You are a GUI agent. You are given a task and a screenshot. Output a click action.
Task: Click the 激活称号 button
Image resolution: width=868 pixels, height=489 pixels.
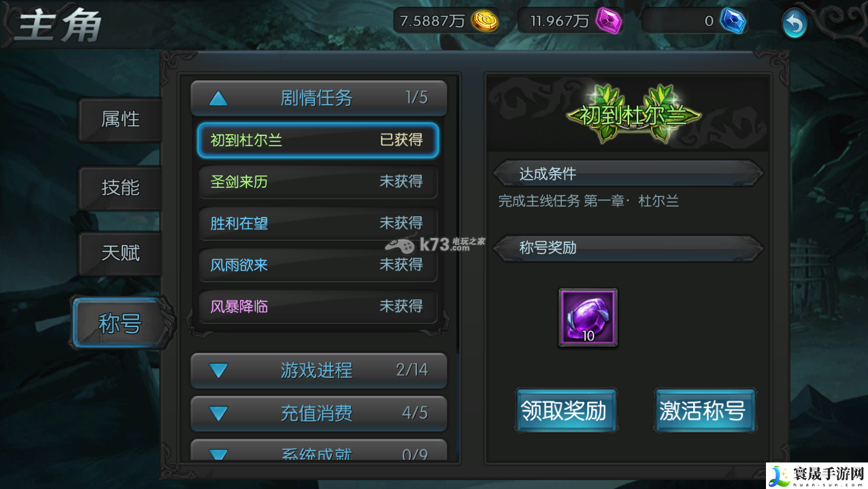[704, 411]
